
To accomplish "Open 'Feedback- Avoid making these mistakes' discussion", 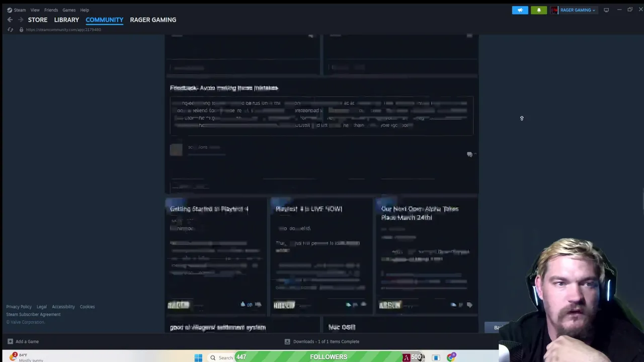I will [224, 88].
